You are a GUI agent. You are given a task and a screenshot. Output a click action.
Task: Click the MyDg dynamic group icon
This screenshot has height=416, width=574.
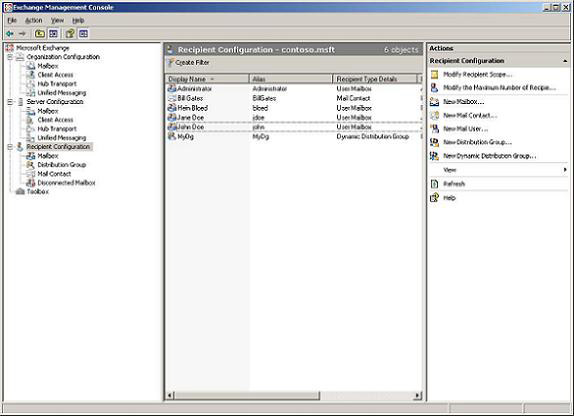click(x=172, y=136)
